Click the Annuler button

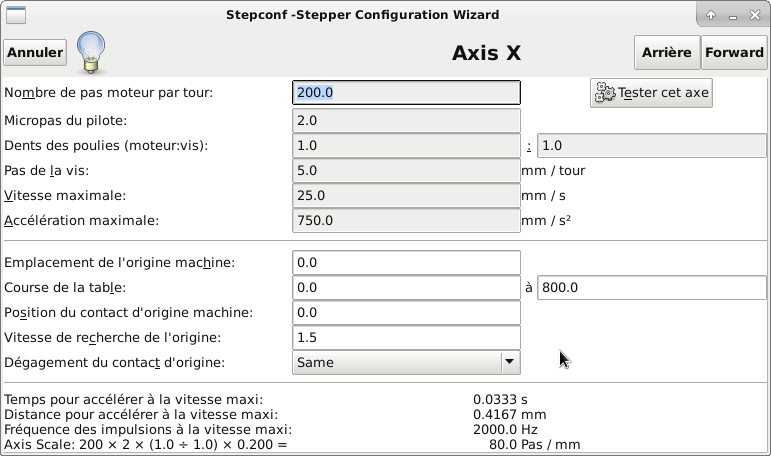click(x=35, y=53)
